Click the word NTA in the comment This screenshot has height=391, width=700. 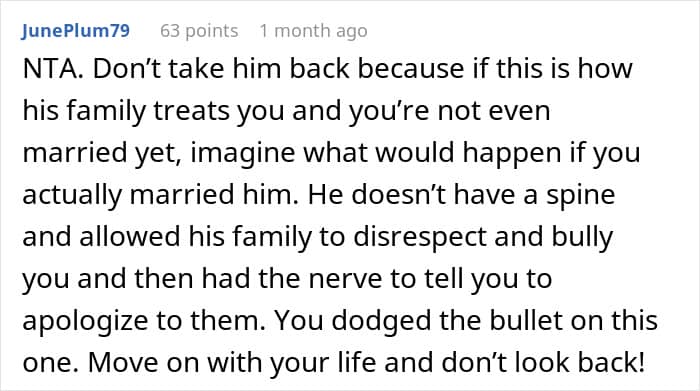[50, 69]
